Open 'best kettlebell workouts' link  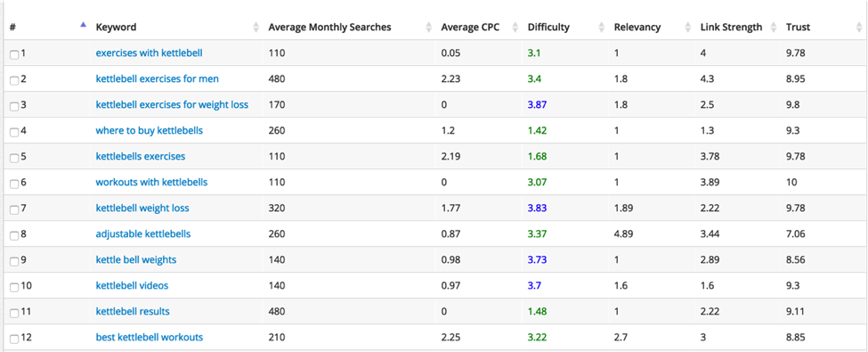pyautogui.click(x=150, y=337)
